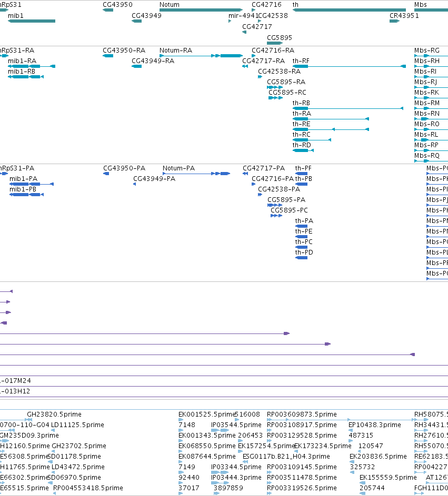Select the "CG43949-PA" protein label

tap(154, 179)
